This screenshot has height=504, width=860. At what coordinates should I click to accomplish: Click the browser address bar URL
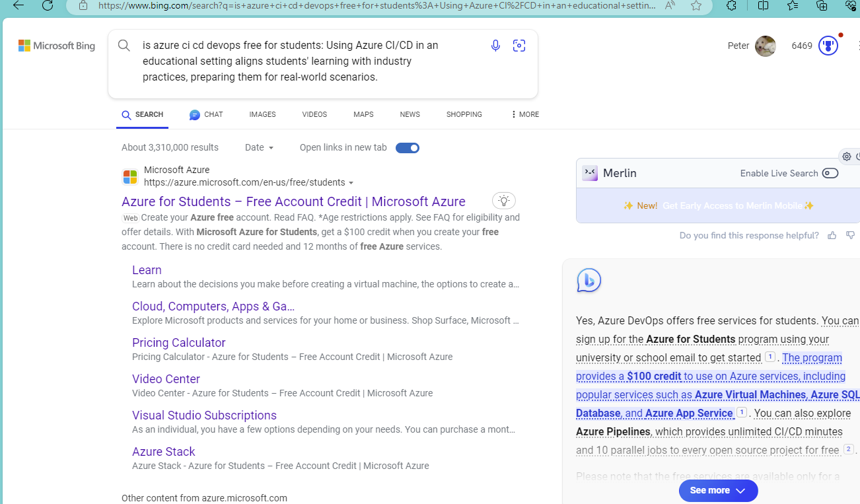(x=377, y=5)
